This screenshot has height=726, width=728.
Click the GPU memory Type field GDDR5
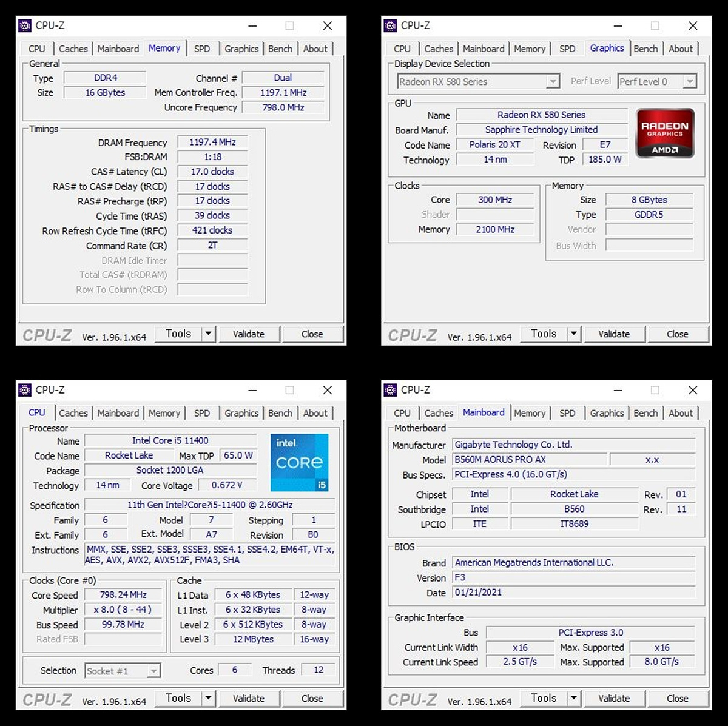pyautogui.click(x=649, y=215)
